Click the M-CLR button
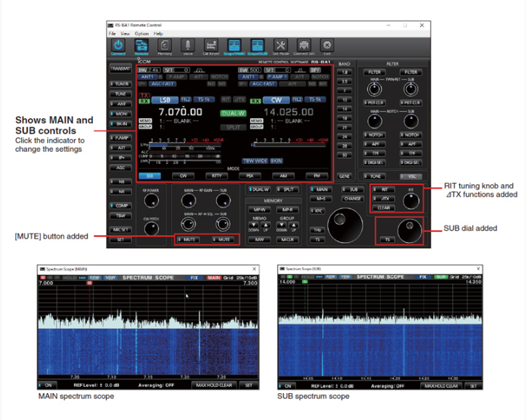526x420 pixels. (x=287, y=239)
